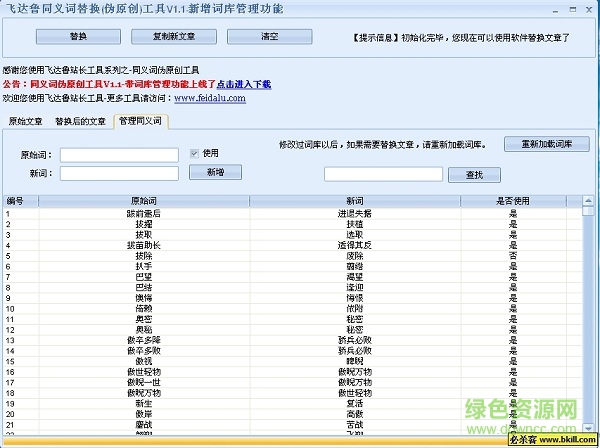This screenshot has height=448, width=600.
Task: Click the 重新加载词库 button
Action: click(546, 144)
